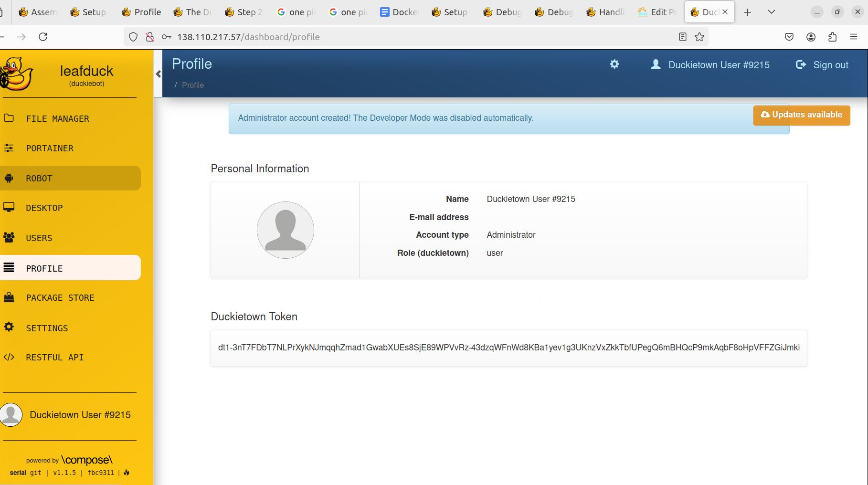Expand the list all tabs dropdown

point(772,12)
